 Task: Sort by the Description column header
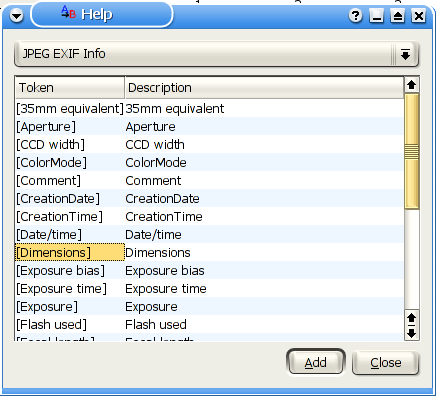[264, 88]
